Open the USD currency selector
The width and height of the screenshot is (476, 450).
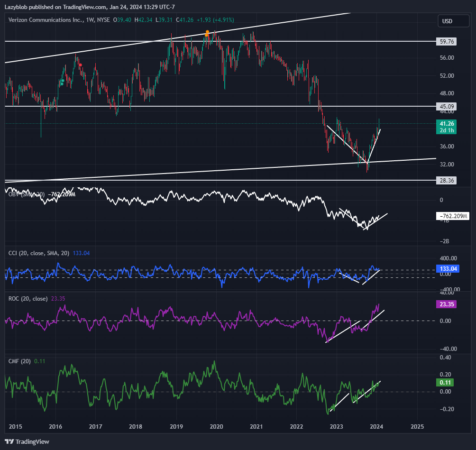pos(454,21)
